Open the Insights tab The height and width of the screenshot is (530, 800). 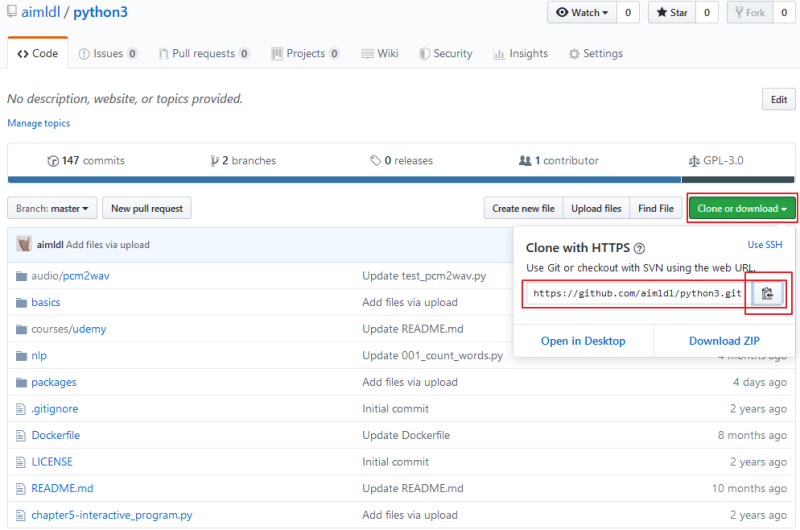pyautogui.click(x=520, y=54)
